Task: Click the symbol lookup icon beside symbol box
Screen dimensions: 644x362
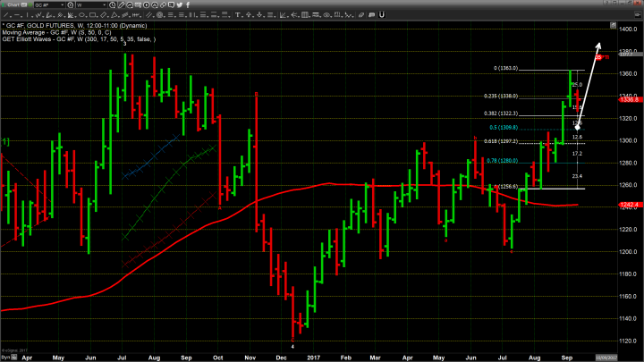Action: pyautogui.click(x=71, y=5)
